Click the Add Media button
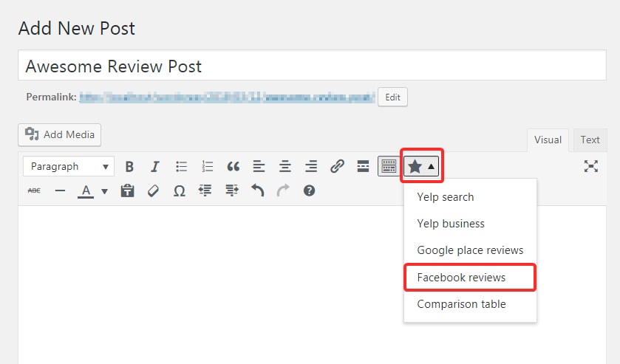The width and height of the screenshot is (620, 364). (x=60, y=134)
